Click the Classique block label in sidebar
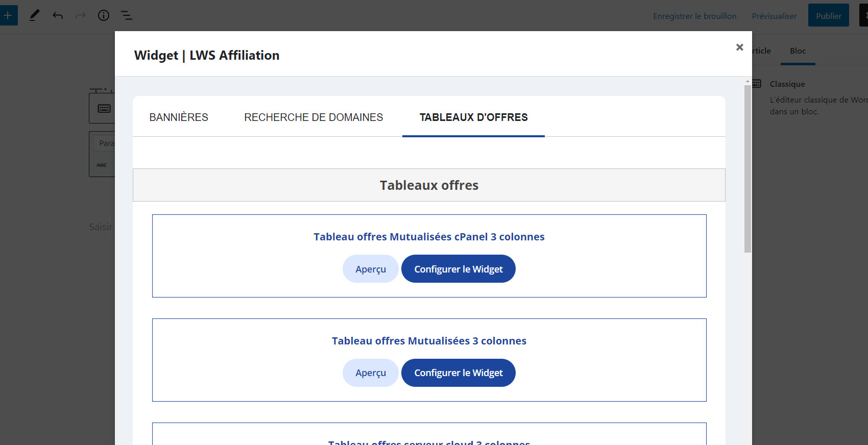 click(787, 84)
